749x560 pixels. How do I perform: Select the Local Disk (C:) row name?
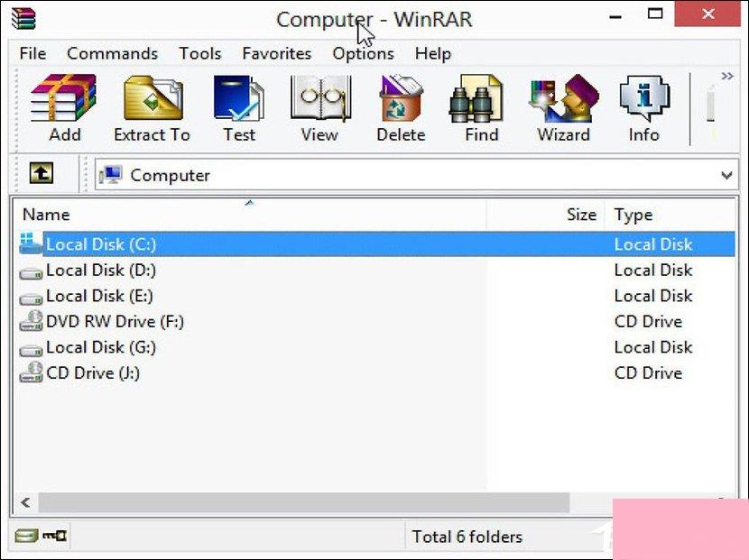tap(101, 244)
